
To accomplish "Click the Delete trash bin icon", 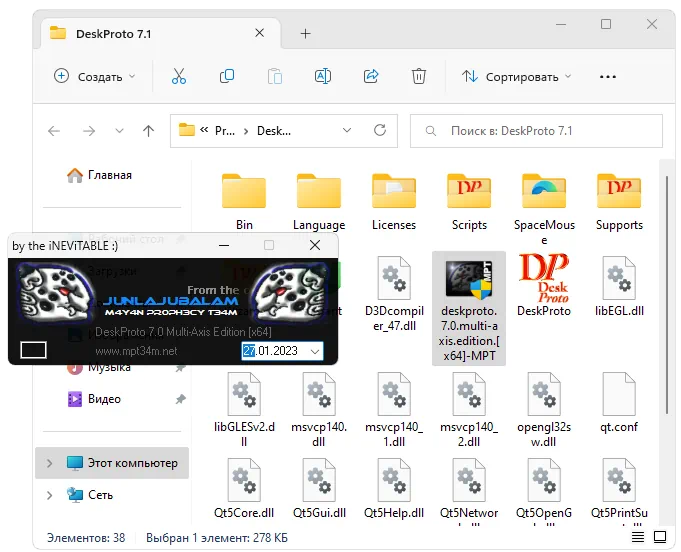I will (x=419, y=76).
